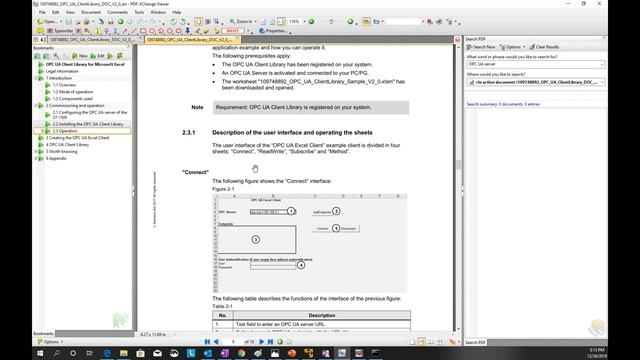Open the View menu
The width and height of the screenshot is (640, 360).
tap(70, 12)
